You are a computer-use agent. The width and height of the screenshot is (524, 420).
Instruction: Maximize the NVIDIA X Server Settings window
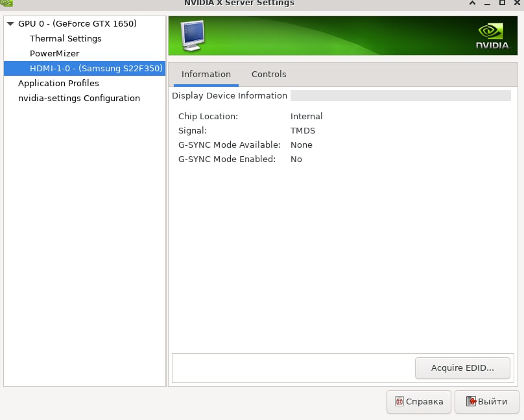[x=502, y=3]
